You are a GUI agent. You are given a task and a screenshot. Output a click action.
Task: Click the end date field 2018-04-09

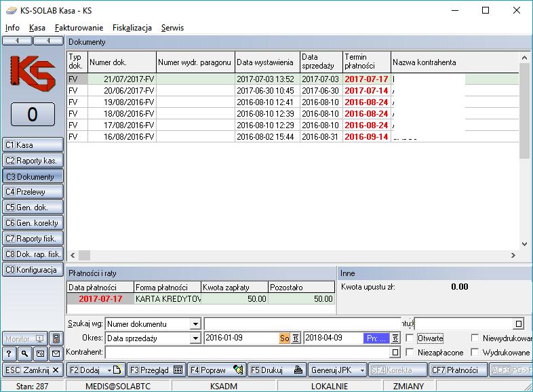click(x=333, y=338)
